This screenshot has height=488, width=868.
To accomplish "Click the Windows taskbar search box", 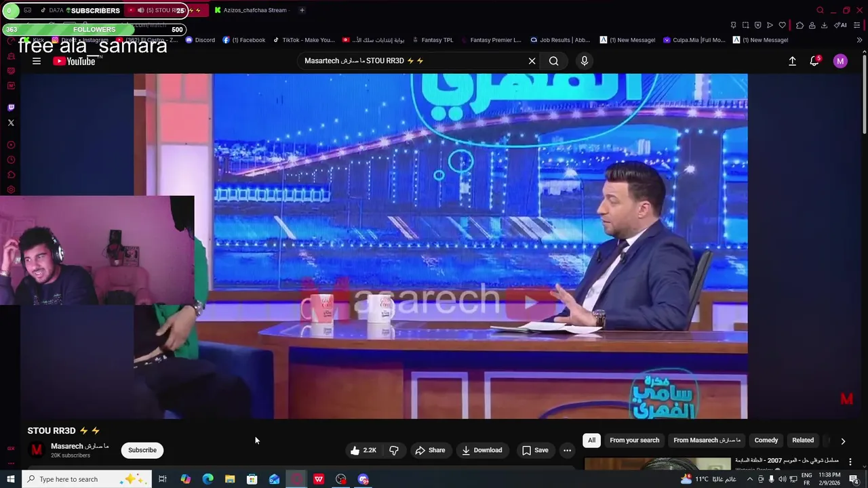I will (88, 479).
